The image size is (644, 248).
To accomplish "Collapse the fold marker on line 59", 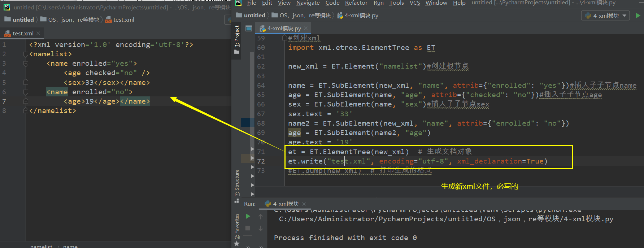I will pos(284,38).
